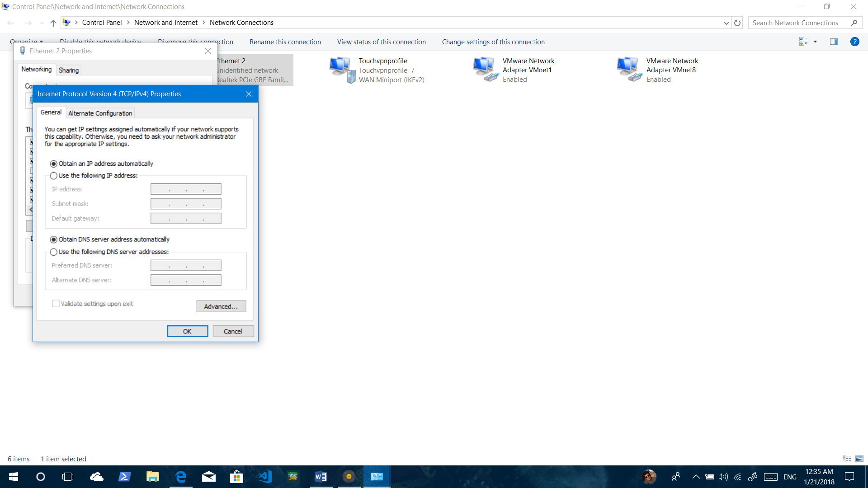This screenshot has width=868, height=488.
Task: Open Word from the taskbar
Action: pos(321,476)
